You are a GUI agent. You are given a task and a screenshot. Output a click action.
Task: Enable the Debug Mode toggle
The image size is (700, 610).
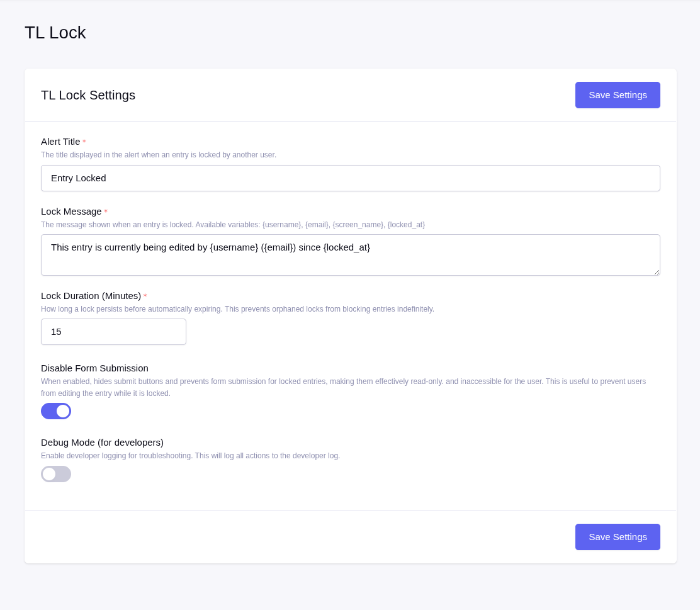pyautogui.click(x=56, y=474)
